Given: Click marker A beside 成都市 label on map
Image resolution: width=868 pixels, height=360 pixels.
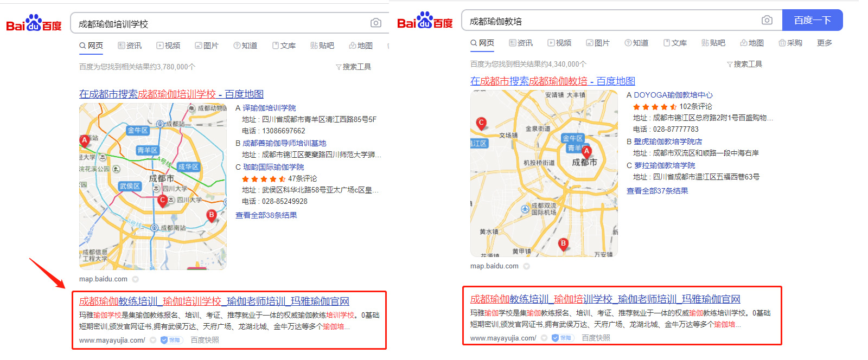Looking at the screenshot, I should [x=586, y=151].
